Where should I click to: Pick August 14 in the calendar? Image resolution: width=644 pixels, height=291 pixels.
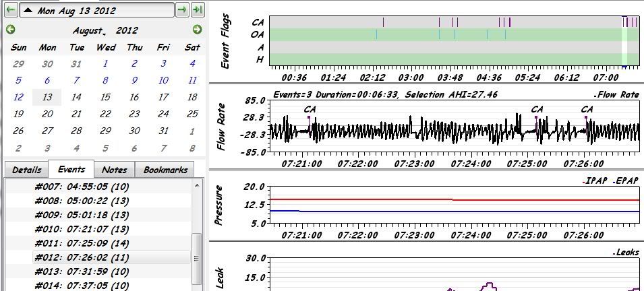pyautogui.click(x=77, y=97)
